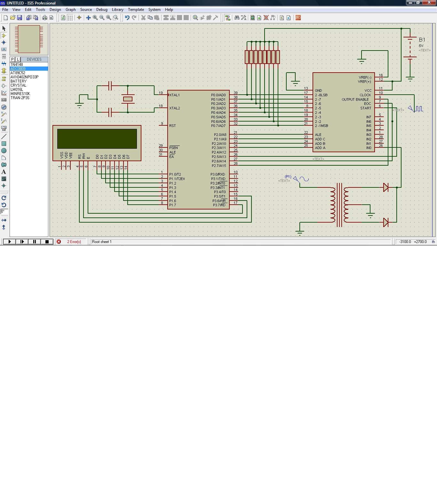Image resolution: width=437 pixels, height=504 pixels.
Task: Activate the Junction dot tool
Action: pyautogui.click(x=4, y=43)
